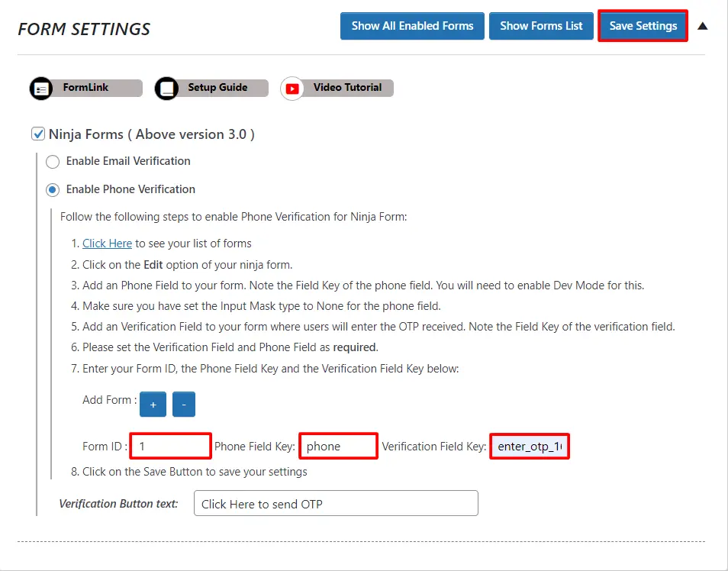
Task: Add a form with the plus button
Action: (153, 405)
